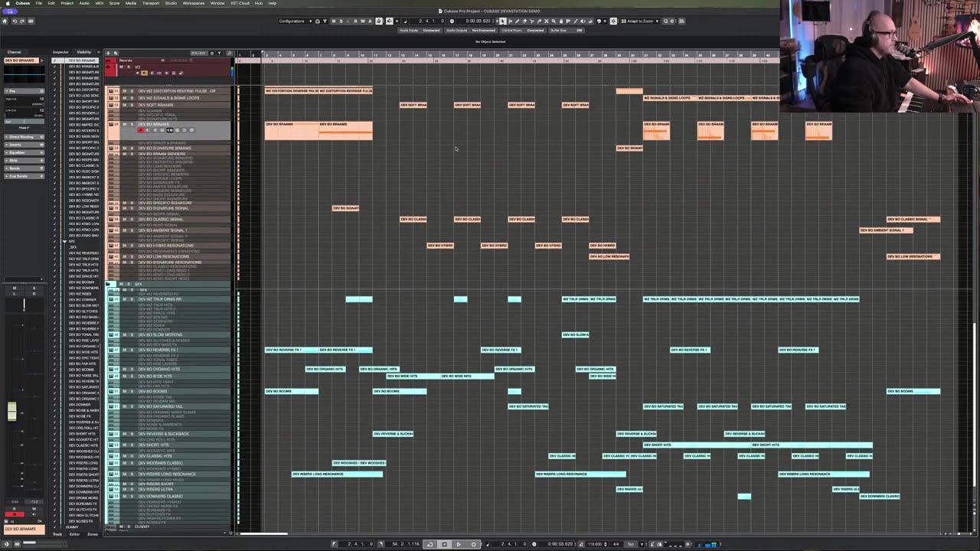Select the Glue tool
The height and width of the screenshot is (551, 980).
(x=539, y=21)
